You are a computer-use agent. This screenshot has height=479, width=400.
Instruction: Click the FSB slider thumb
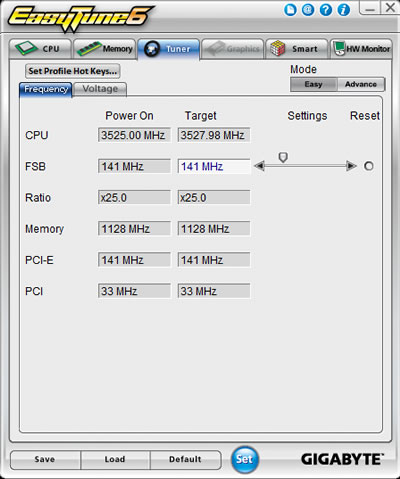coord(283,157)
